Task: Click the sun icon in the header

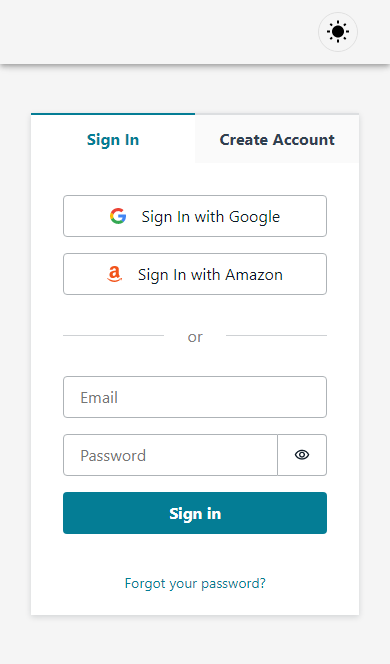Action: 338,32
